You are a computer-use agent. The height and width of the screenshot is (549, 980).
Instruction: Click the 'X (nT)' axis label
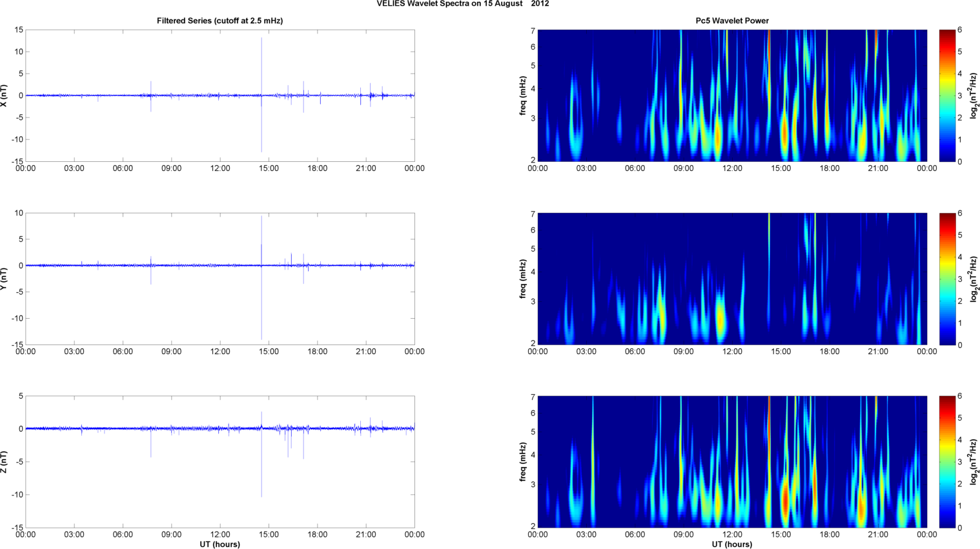click(4, 95)
